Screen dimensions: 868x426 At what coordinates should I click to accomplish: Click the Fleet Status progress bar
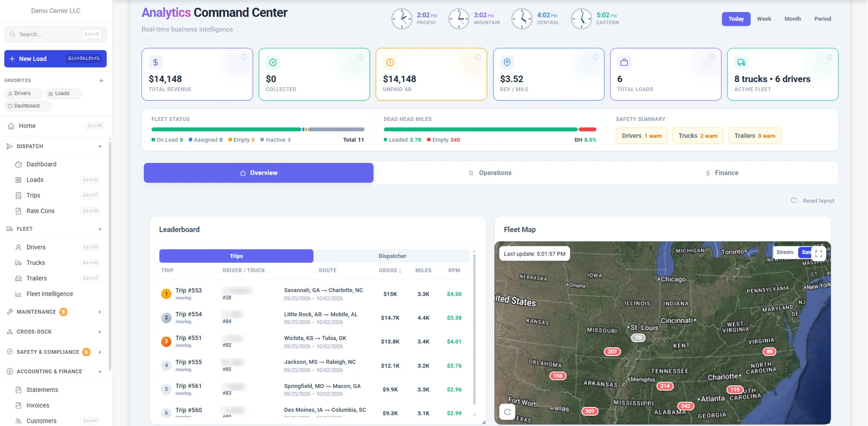pos(258,129)
